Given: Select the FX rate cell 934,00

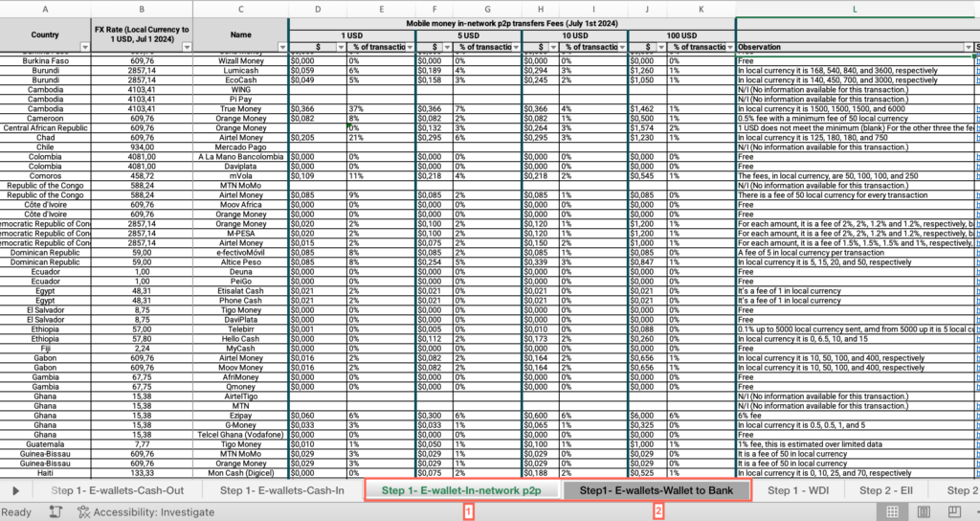Looking at the screenshot, I should [x=142, y=147].
